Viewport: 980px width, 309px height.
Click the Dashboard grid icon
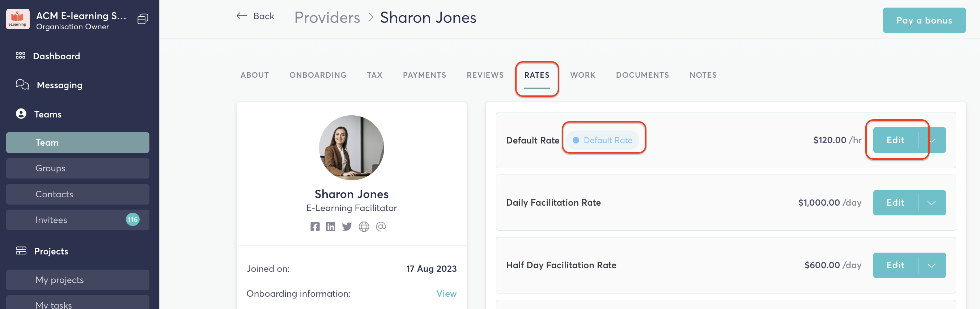click(21, 56)
